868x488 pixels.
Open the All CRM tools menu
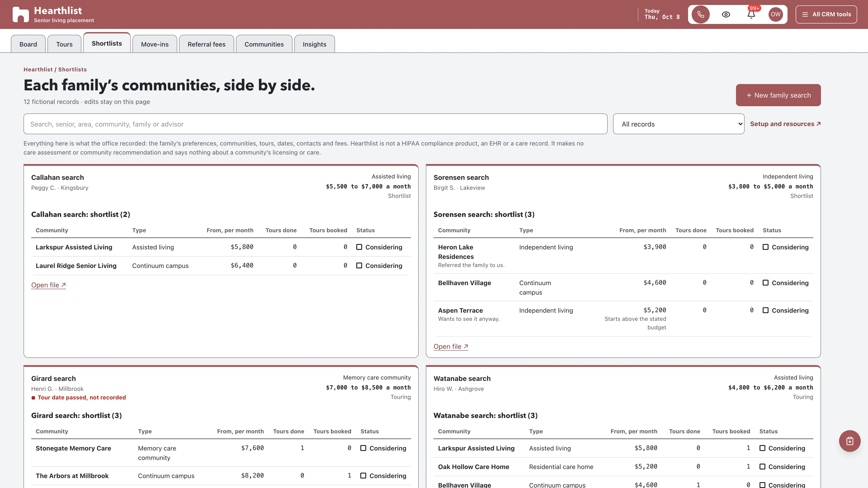click(x=826, y=14)
